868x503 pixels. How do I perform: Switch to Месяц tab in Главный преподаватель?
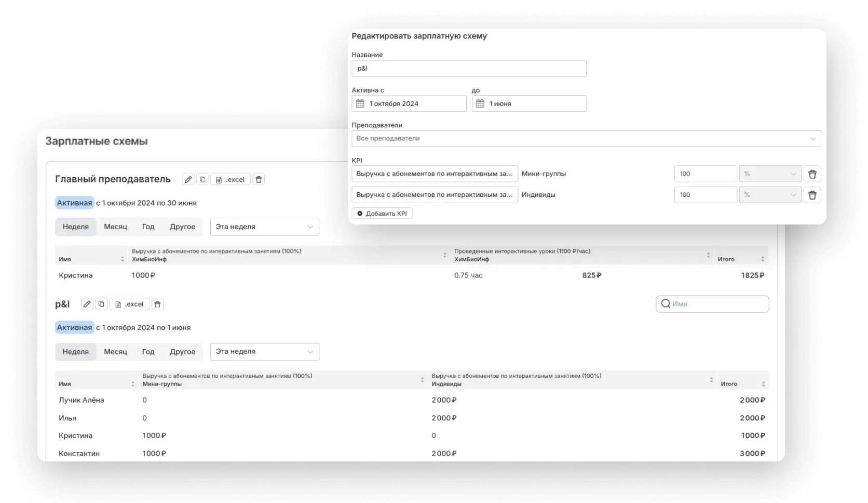tap(115, 227)
